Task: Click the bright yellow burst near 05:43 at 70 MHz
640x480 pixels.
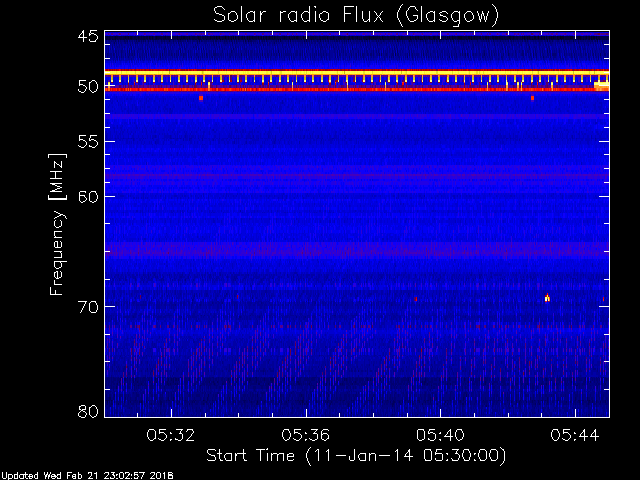Action: [x=547, y=298]
